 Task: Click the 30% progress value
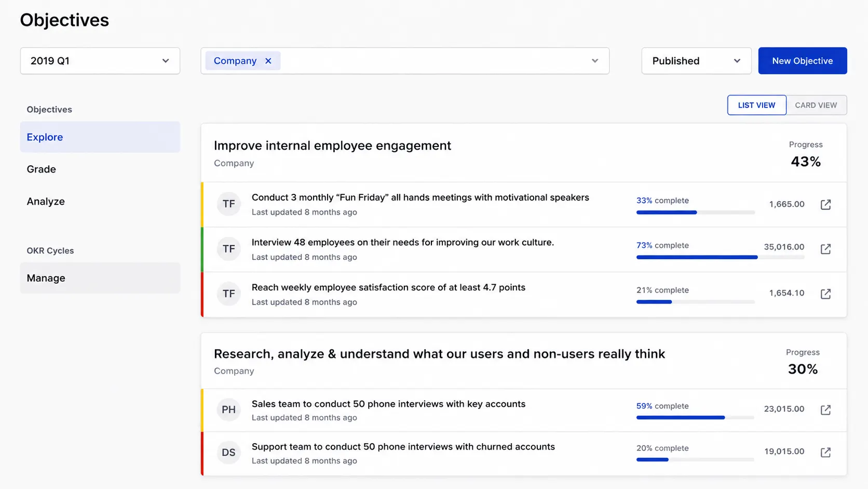click(x=803, y=369)
